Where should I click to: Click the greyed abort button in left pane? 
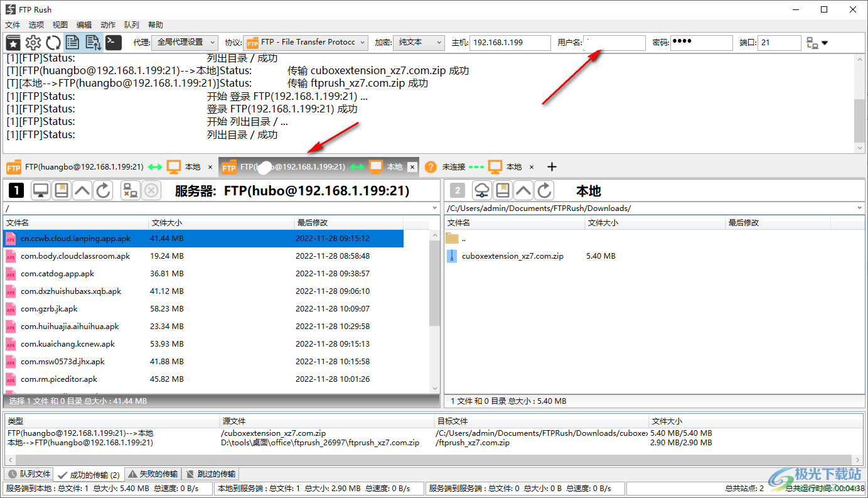pos(151,191)
